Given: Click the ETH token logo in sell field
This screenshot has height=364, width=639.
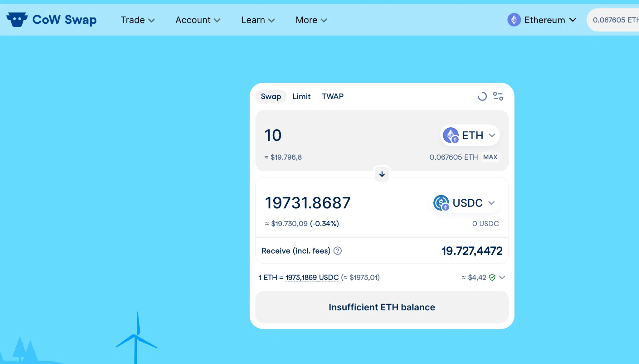Looking at the screenshot, I should (450, 135).
